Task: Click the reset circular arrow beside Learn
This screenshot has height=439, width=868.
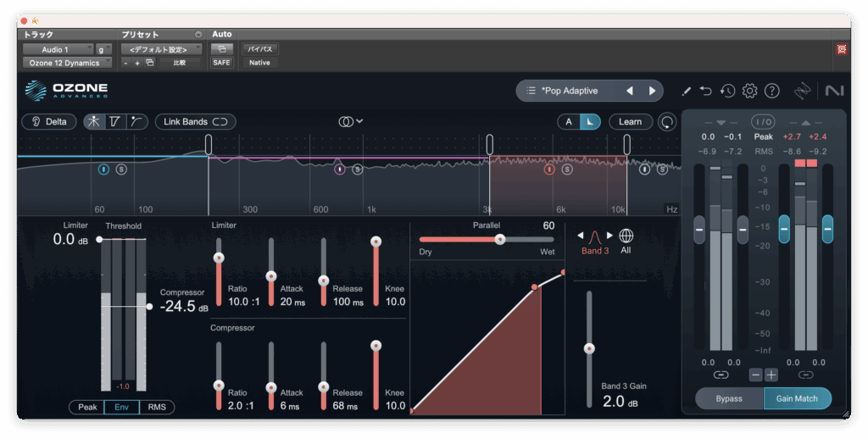Action: [668, 122]
